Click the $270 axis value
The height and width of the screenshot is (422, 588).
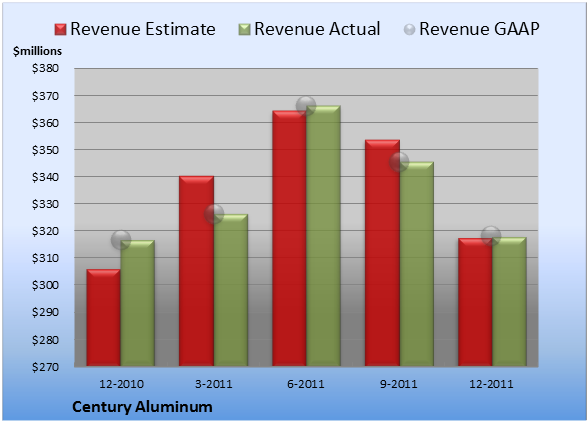(x=45, y=367)
